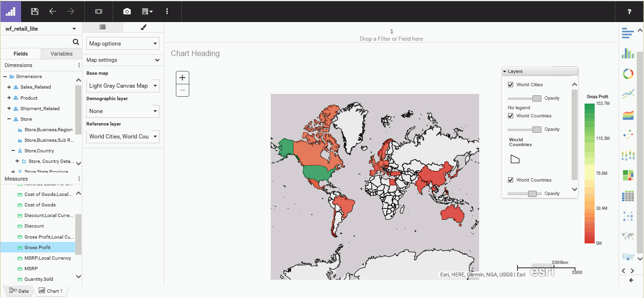This screenshot has width=644, height=298.
Task: Select the colored dot matrix chart type
Action: (628, 155)
